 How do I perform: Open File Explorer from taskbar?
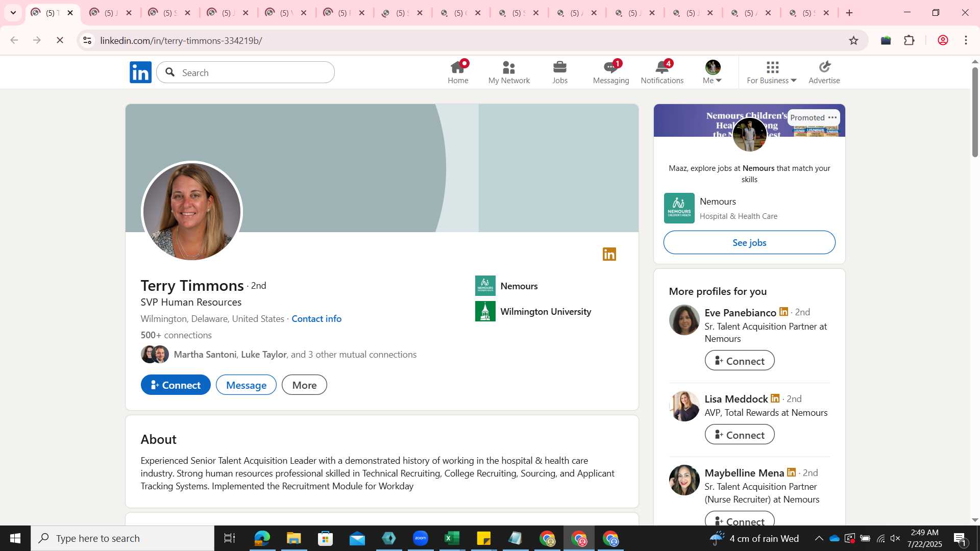(x=293, y=538)
